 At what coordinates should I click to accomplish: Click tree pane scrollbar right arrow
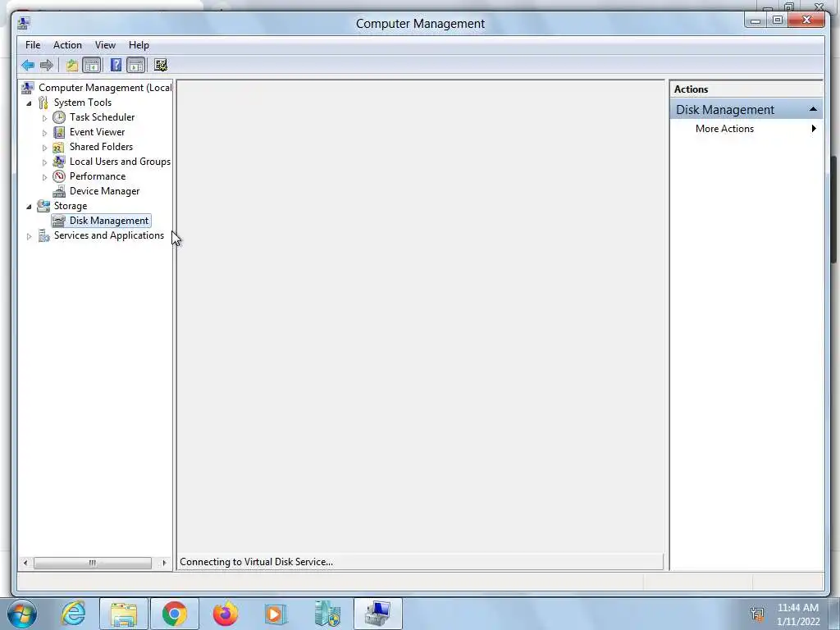pos(164,563)
